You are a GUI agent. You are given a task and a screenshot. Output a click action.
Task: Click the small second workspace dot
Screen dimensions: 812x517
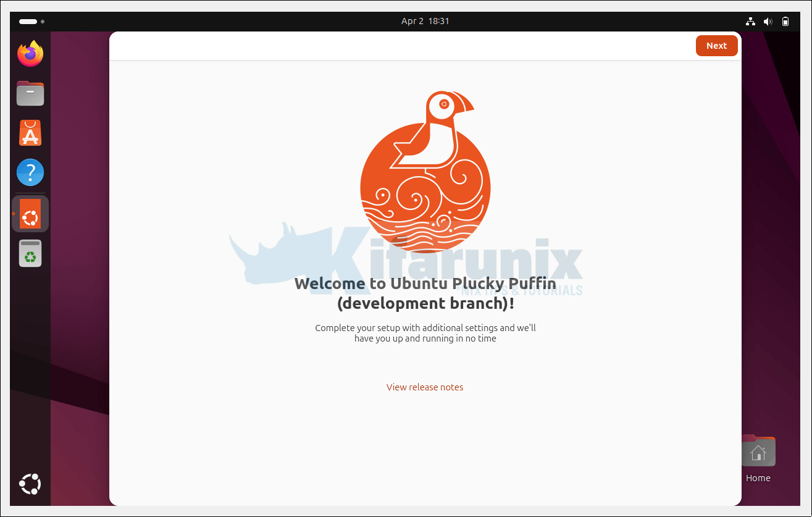coord(43,22)
